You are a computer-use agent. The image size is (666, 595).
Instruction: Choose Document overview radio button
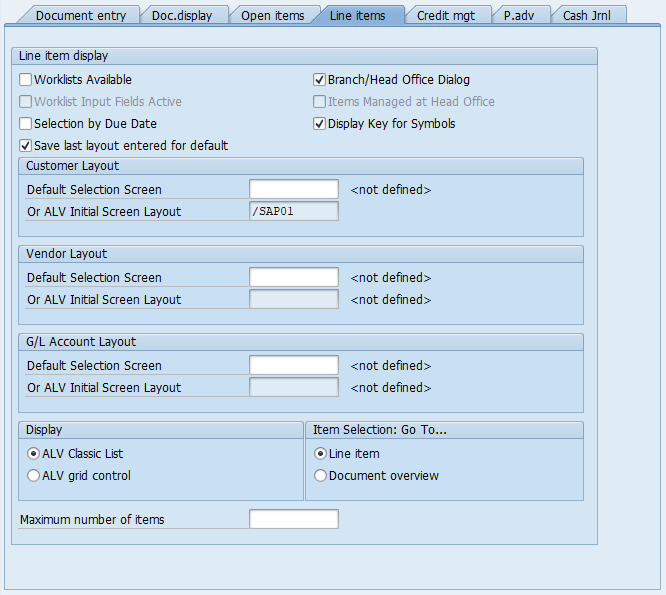click(x=320, y=476)
